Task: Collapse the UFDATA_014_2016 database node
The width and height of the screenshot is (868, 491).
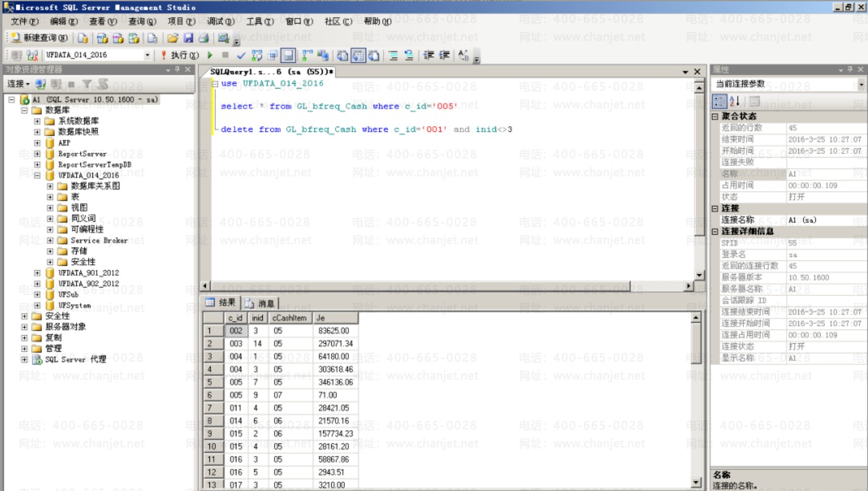Action: (37, 175)
